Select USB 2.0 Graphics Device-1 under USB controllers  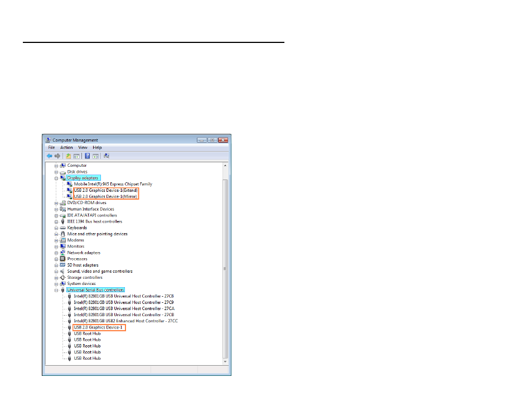click(x=98, y=327)
